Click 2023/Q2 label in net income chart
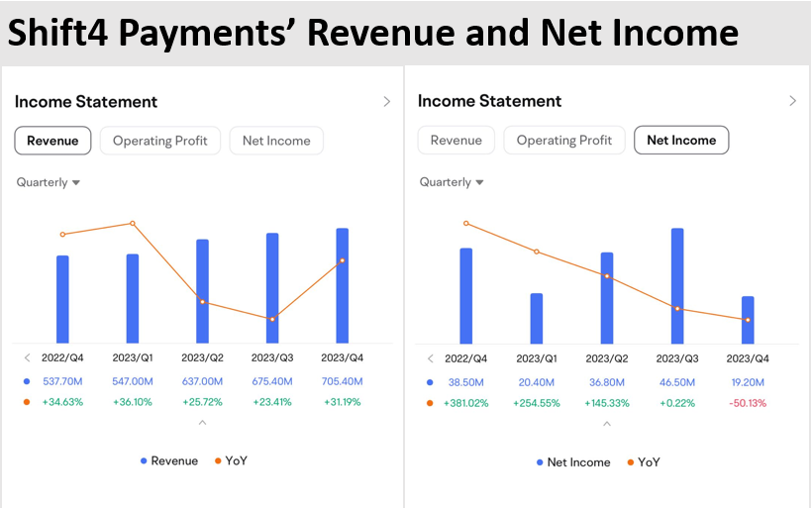The image size is (812, 508). (607, 358)
